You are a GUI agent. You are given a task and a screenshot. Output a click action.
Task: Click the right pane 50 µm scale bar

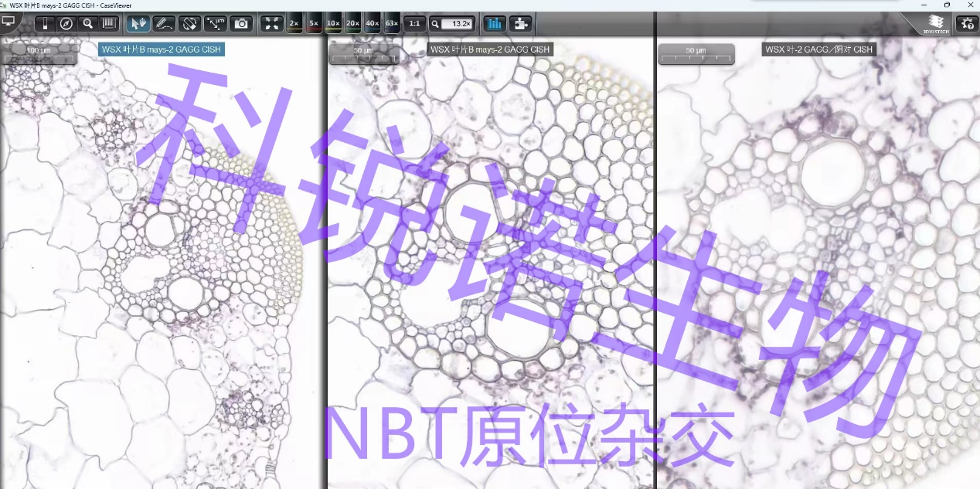coord(696,53)
